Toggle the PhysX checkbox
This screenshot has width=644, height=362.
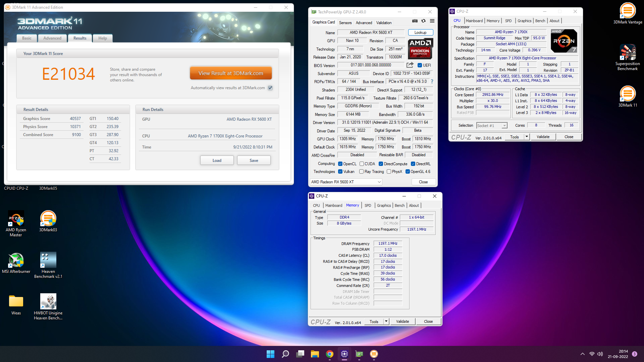tap(389, 172)
